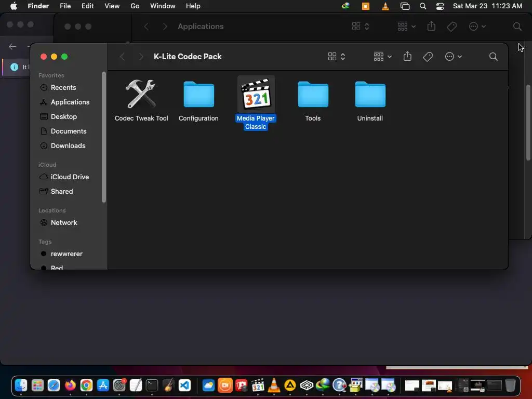The image size is (532, 399).
Task: Open the icon view switcher in K-Lite window
Action: [337, 57]
